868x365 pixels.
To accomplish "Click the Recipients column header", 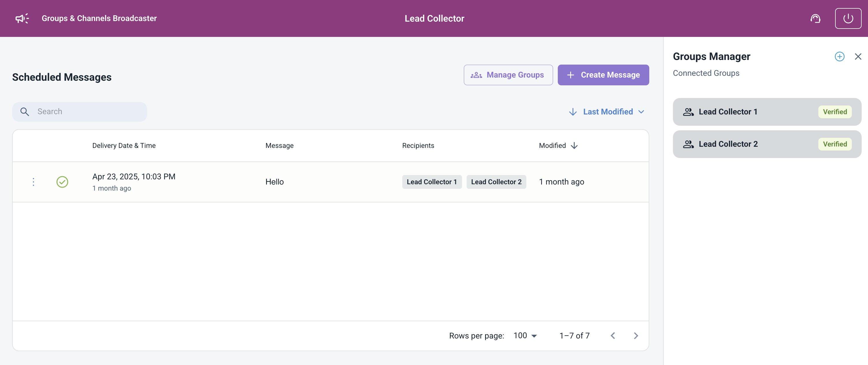I will pyautogui.click(x=418, y=146).
